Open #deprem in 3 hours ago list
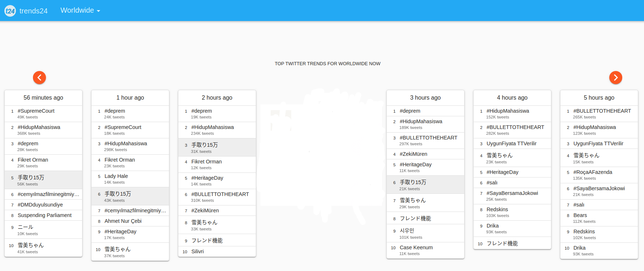 [x=410, y=111]
